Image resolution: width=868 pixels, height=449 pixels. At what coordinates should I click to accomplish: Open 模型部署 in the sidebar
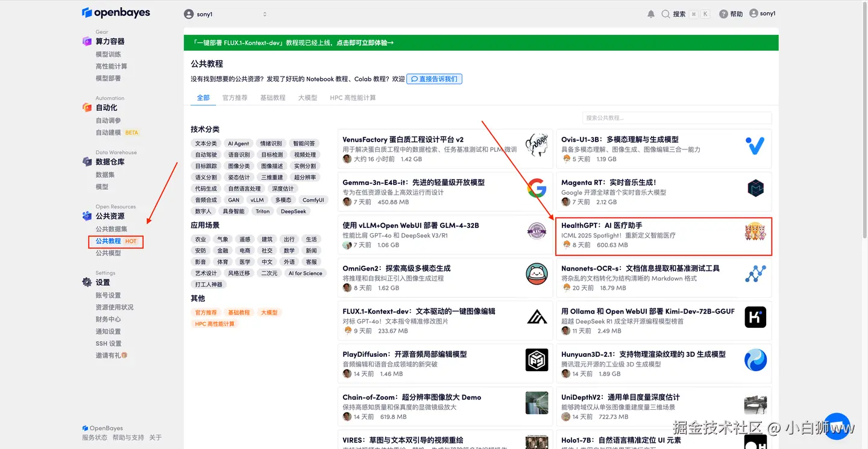(x=108, y=78)
